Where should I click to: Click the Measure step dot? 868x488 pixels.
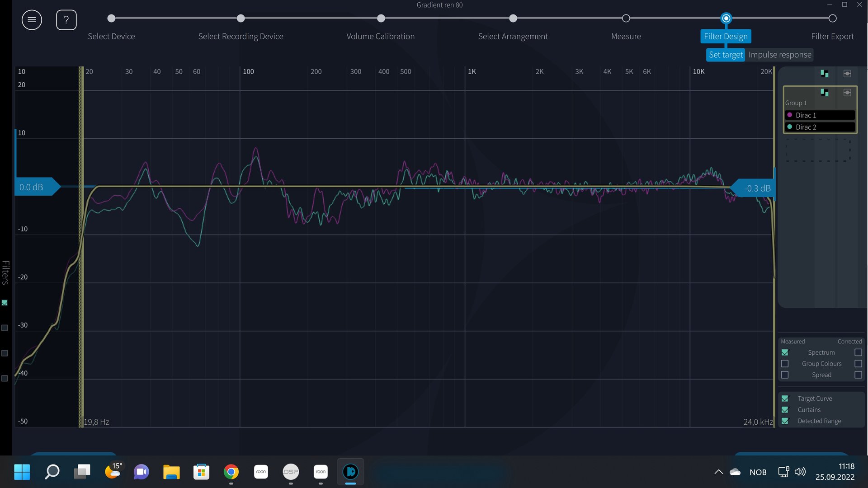(x=626, y=19)
